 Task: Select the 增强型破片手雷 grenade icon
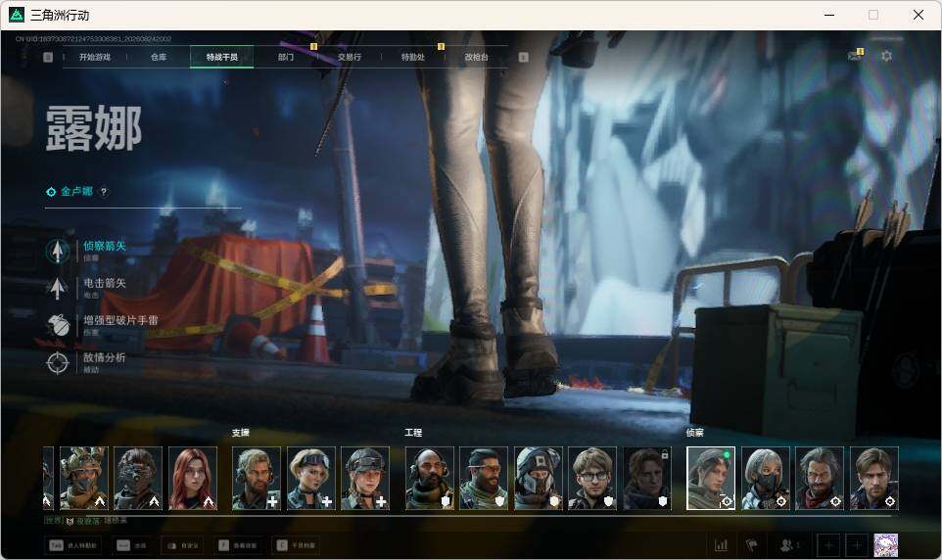coord(58,325)
